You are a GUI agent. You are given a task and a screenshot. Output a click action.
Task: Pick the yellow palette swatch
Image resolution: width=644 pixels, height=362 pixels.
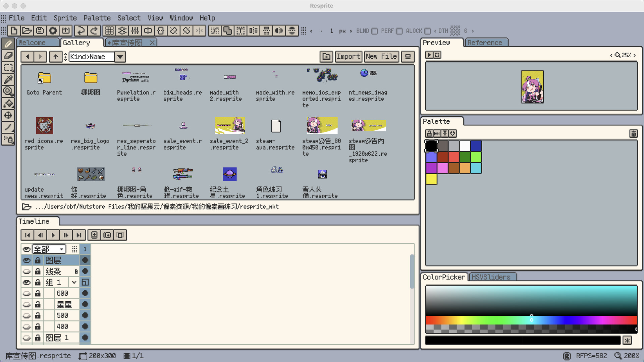(431, 179)
